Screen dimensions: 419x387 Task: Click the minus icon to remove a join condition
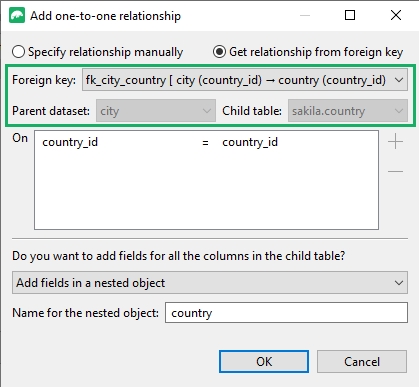[395, 171]
